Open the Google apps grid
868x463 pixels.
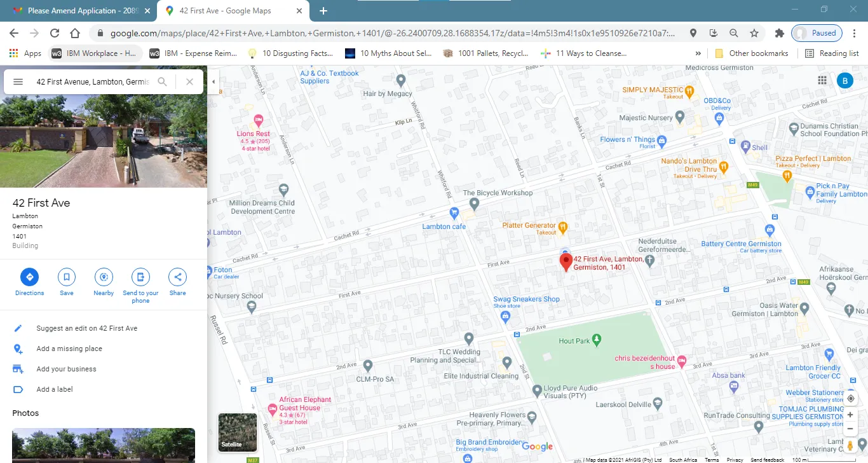(822, 81)
